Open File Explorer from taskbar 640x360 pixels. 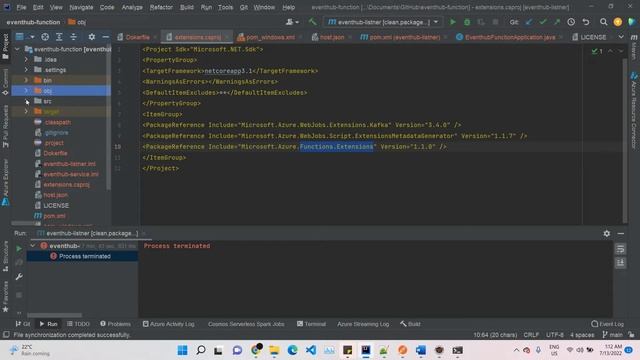[274, 350]
